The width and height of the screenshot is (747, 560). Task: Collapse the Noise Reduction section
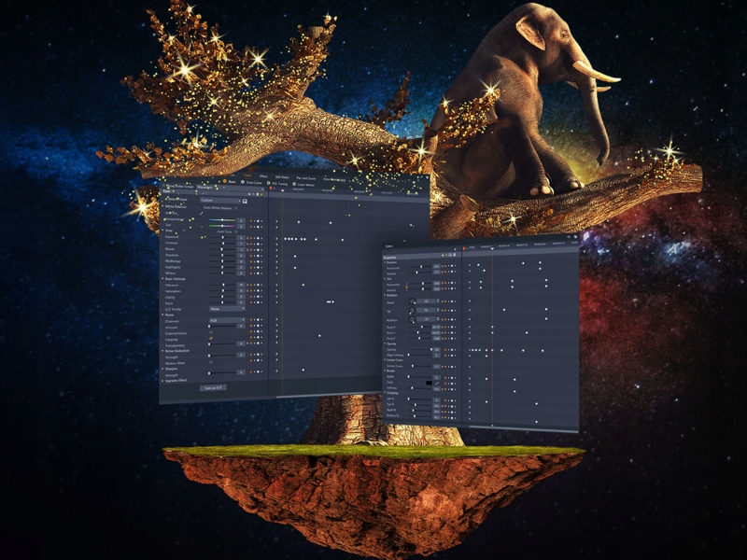[x=162, y=351]
